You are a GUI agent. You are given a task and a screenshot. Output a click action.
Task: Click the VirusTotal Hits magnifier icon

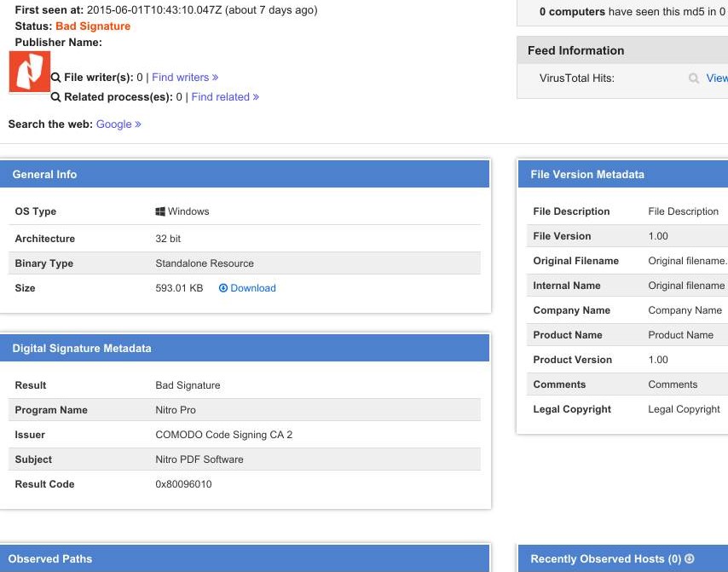tap(694, 78)
